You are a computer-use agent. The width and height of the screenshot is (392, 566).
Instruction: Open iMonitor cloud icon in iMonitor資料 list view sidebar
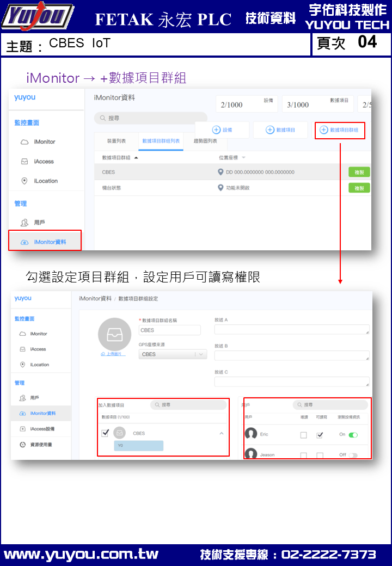(24, 142)
